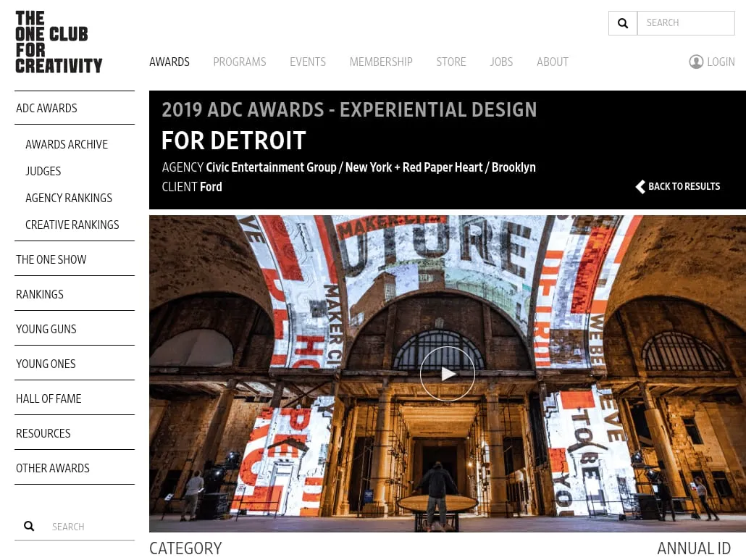The width and height of the screenshot is (746, 560).
Task: Focus the sidebar Search input field
Action: point(91,527)
